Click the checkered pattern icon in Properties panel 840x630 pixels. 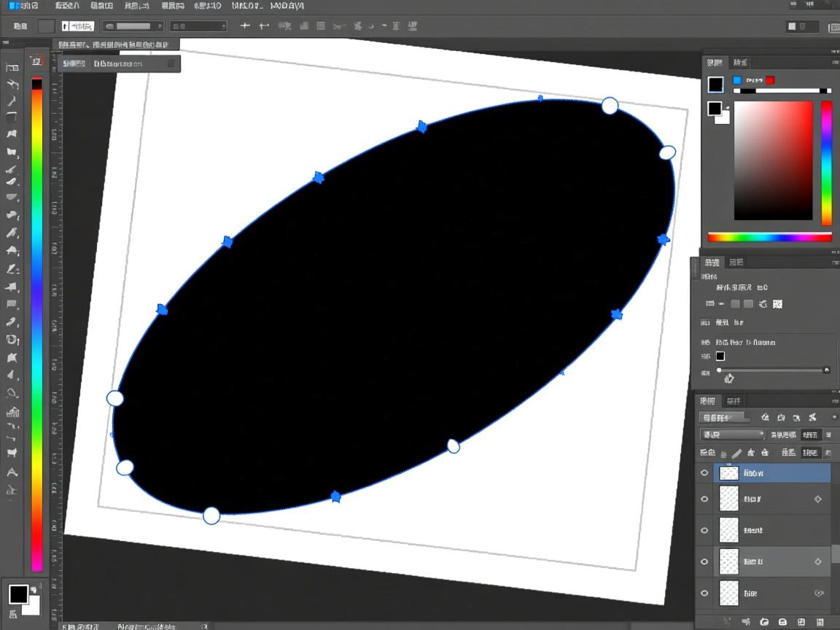click(777, 304)
